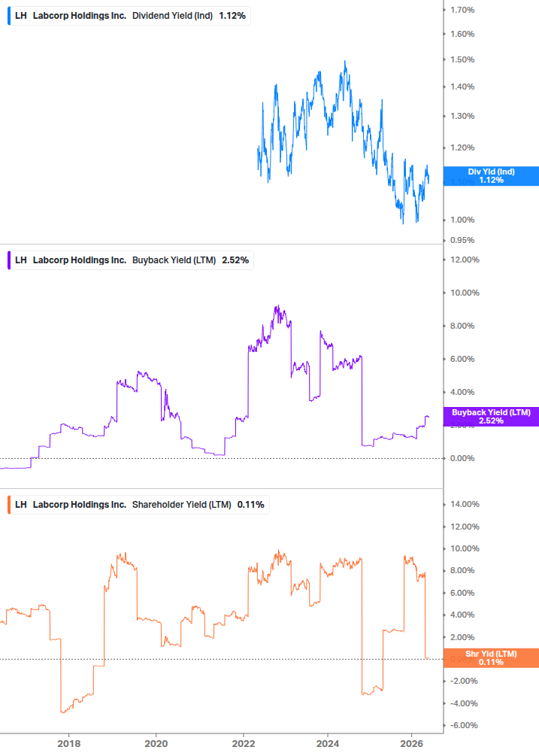Click the Buyback Yield (LTM) legend label
The width and height of the screenshot is (539, 756).
pos(174,260)
